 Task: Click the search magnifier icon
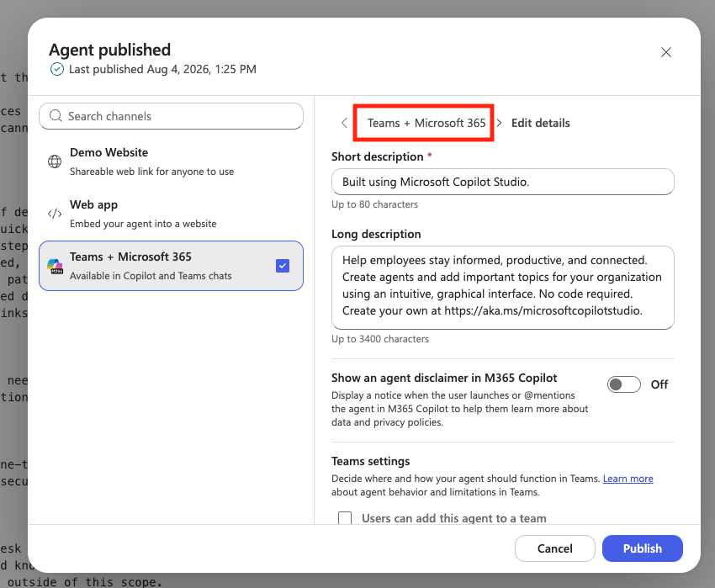56,116
